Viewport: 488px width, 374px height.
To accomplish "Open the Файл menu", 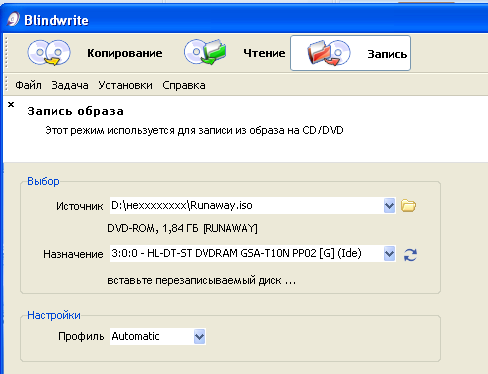I will [x=28, y=85].
